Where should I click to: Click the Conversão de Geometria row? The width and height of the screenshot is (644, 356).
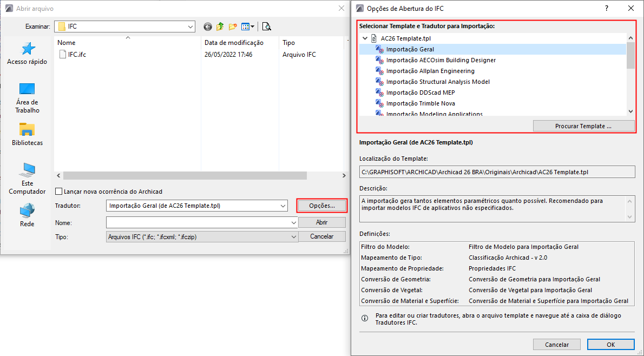point(497,279)
